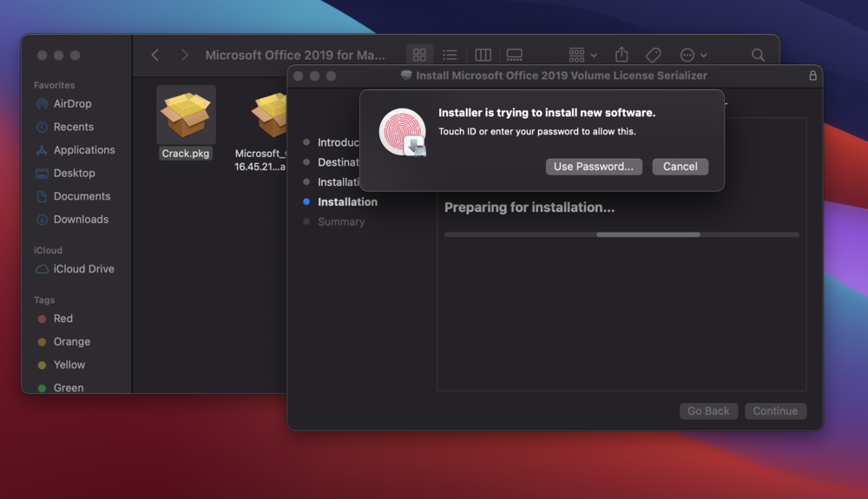Viewport: 868px width, 499px height.
Task: Open Downloads from sidebar Favorites
Action: tap(81, 220)
